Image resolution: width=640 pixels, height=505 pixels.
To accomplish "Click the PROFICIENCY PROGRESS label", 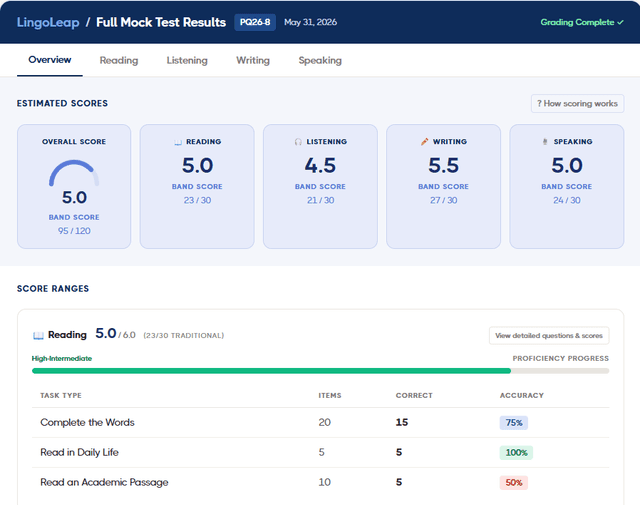I will pos(560,358).
